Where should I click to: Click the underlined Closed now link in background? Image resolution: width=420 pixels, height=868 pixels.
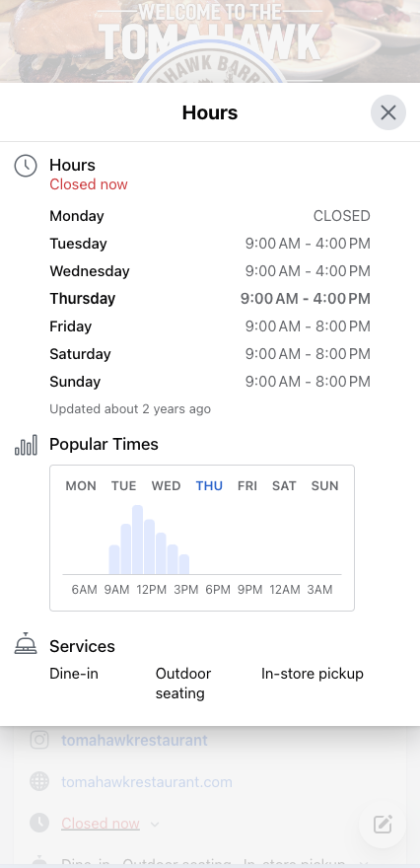[x=101, y=824]
